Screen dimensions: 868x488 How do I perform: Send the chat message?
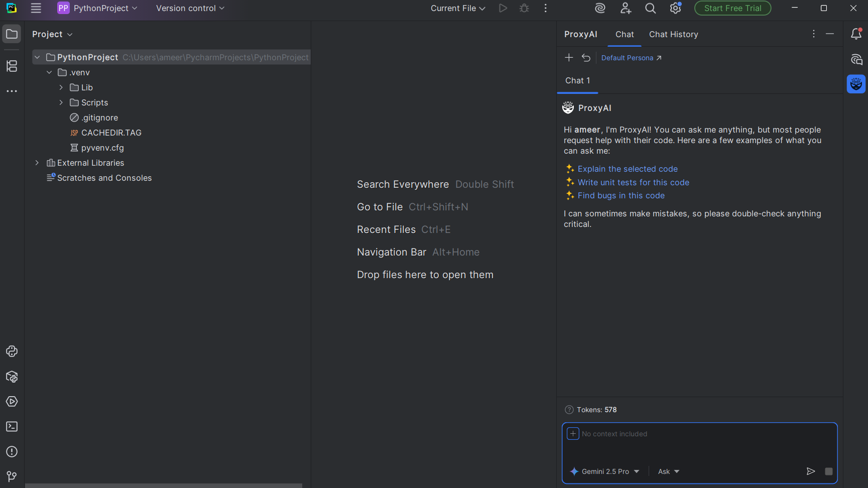tap(811, 471)
